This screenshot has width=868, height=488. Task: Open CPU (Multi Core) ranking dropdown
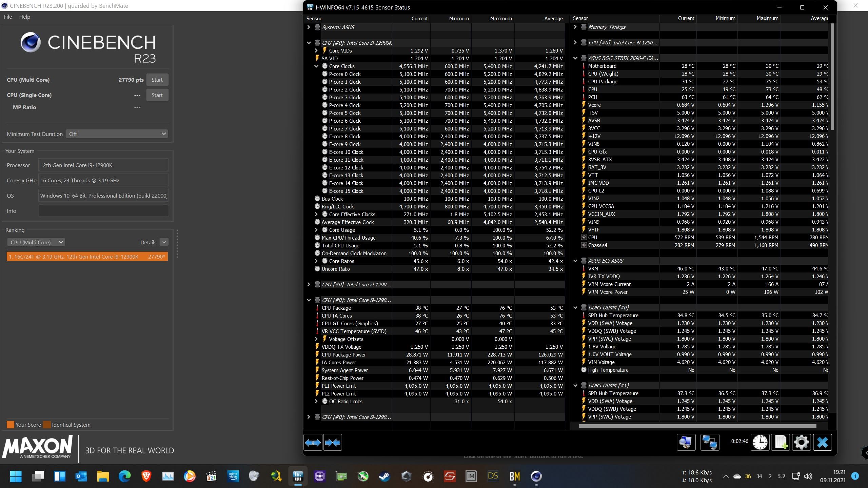[x=36, y=242]
